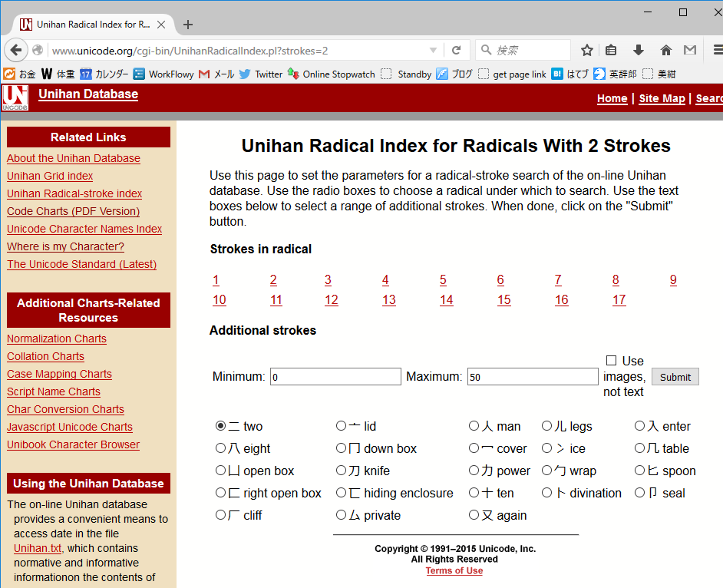Open the 美紺 bookmark
Image resolution: width=723 pixels, height=588 pixels.
(x=659, y=74)
